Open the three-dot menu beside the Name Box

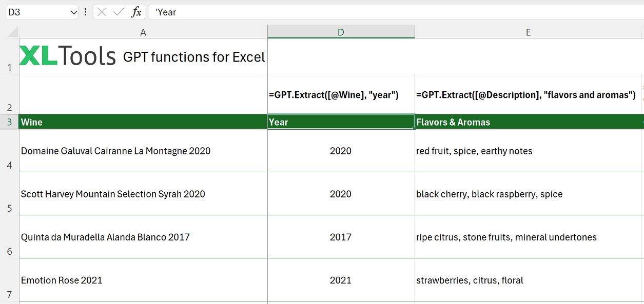pos(85,12)
